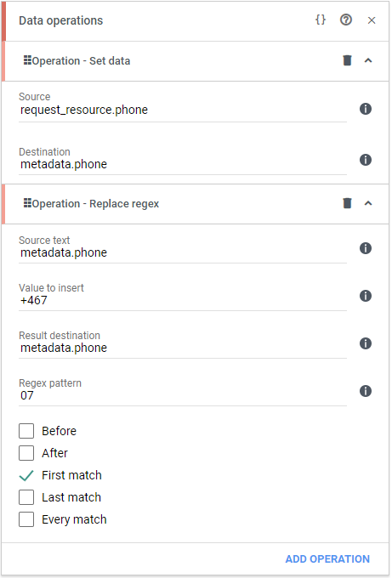Click the Operation - Replace regex header
Viewport: 392px width, 578px height.
pyautogui.click(x=95, y=204)
